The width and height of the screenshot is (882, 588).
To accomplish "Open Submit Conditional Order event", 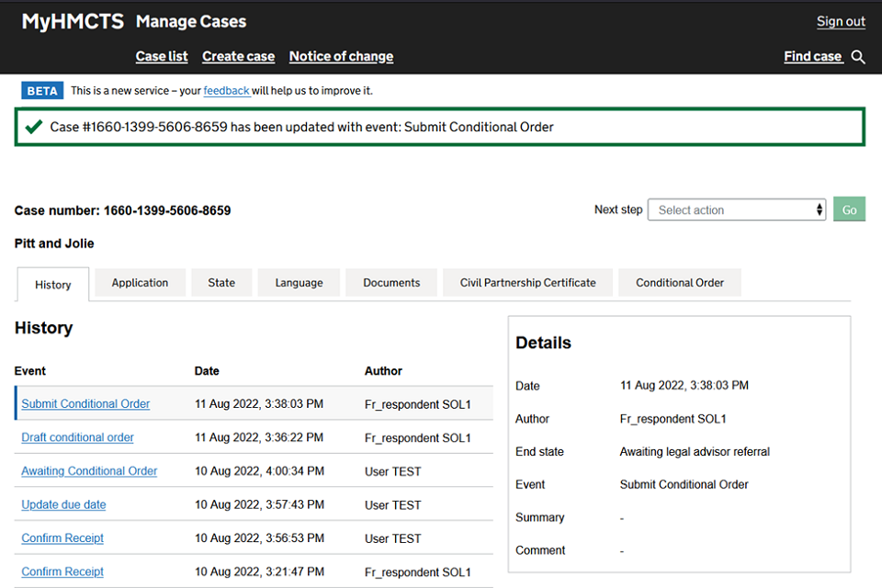I will [x=85, y=404].
